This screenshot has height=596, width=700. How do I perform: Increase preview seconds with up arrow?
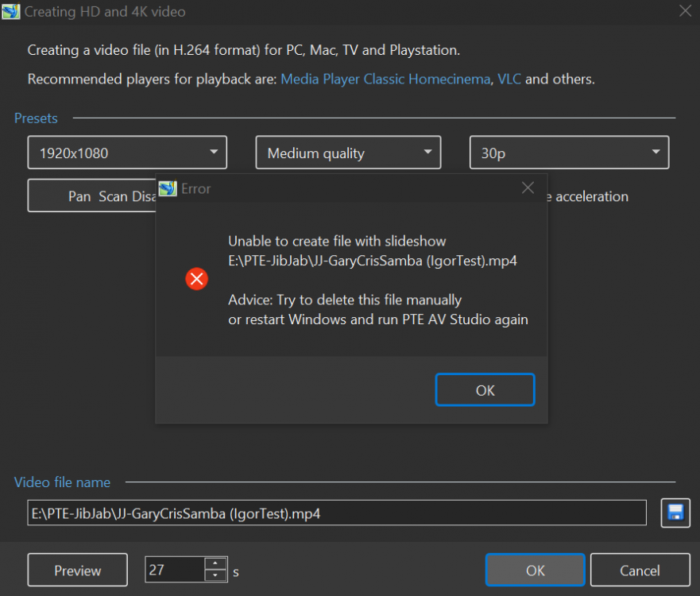215,563
